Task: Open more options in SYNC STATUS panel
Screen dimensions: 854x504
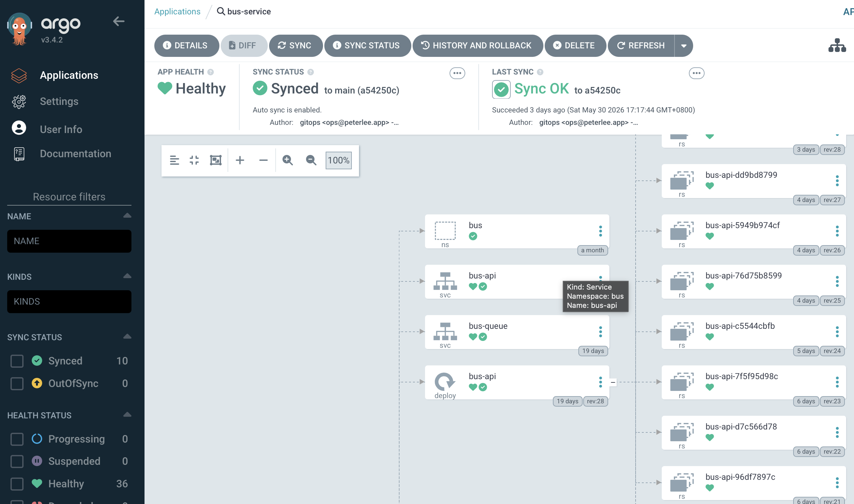Action: (457, 73)
